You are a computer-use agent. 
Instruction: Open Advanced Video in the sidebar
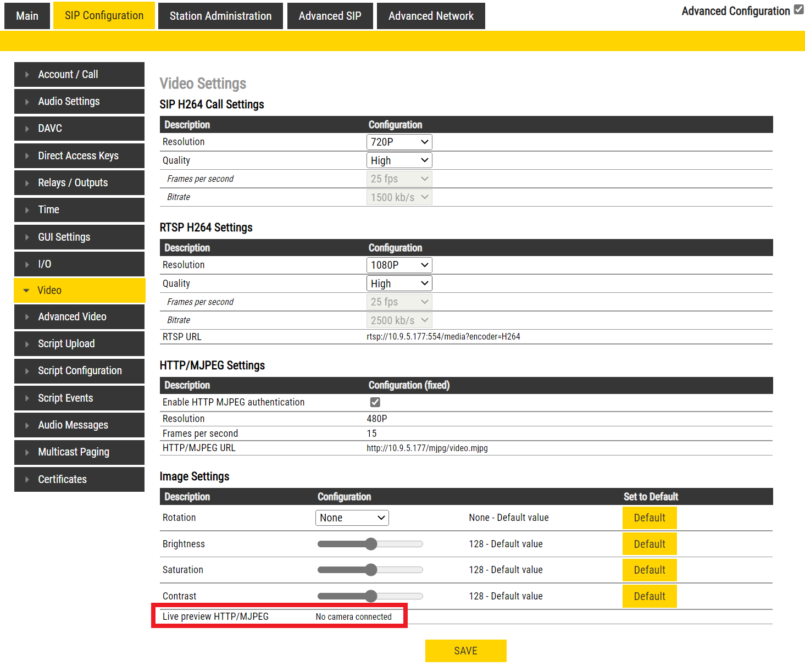tap(72, 316)
